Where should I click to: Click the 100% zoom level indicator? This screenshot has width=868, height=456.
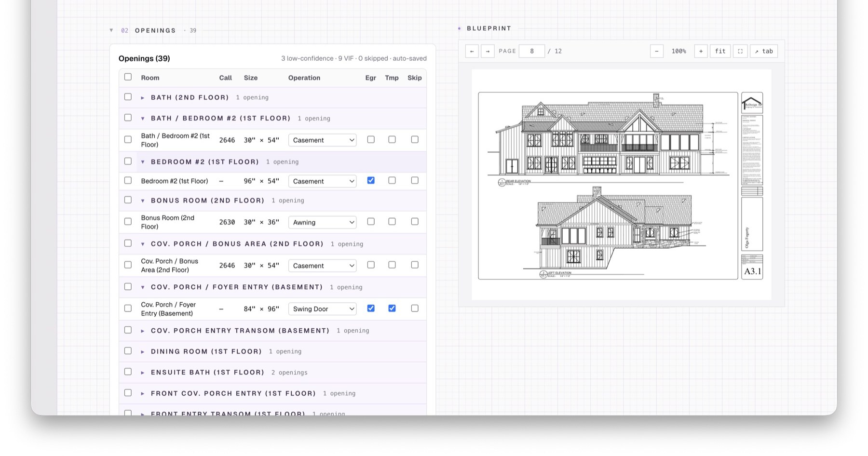(678, 51)
